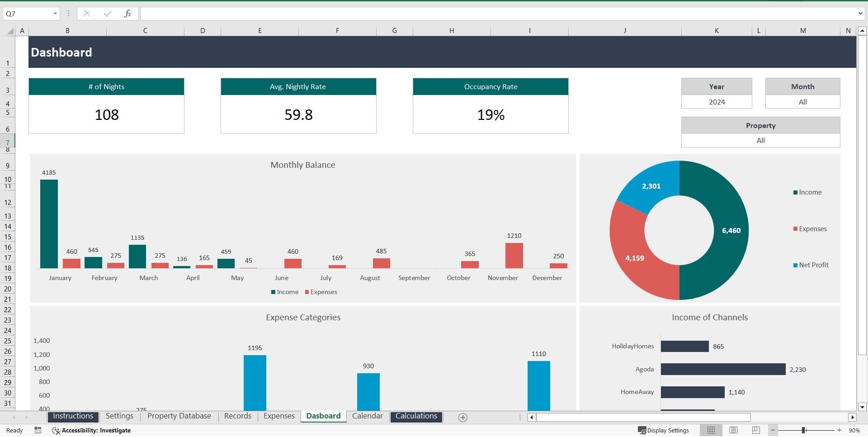Go to the Property Database sheet
The image size is (868, 437).
click(179, 416)
